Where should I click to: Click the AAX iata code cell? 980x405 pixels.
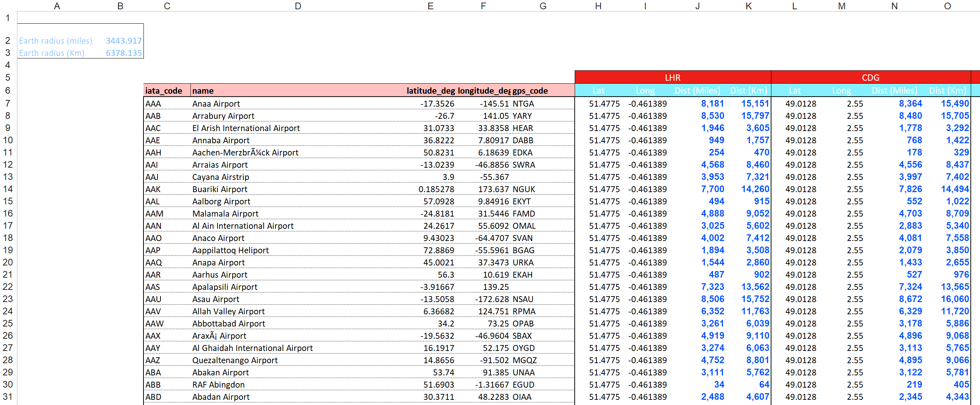[167, 336]
